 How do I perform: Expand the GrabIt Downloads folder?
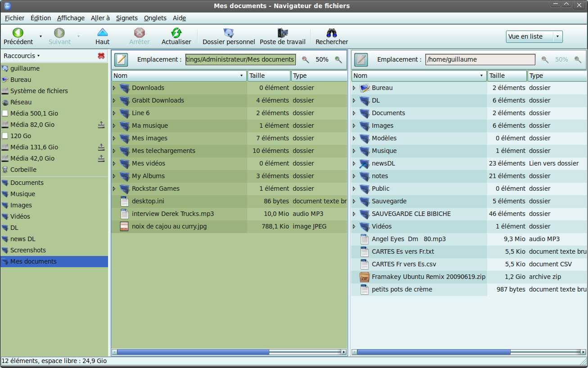(114, 100)
